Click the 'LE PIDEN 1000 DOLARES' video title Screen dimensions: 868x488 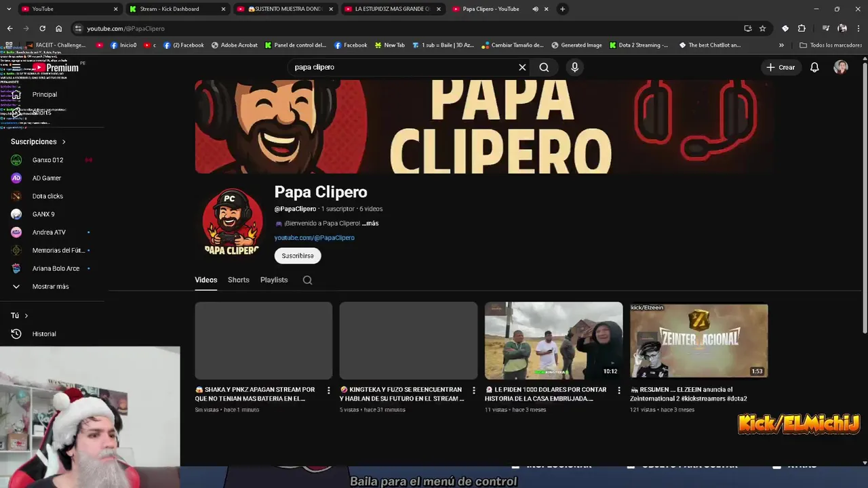click(x=545, y=394)
